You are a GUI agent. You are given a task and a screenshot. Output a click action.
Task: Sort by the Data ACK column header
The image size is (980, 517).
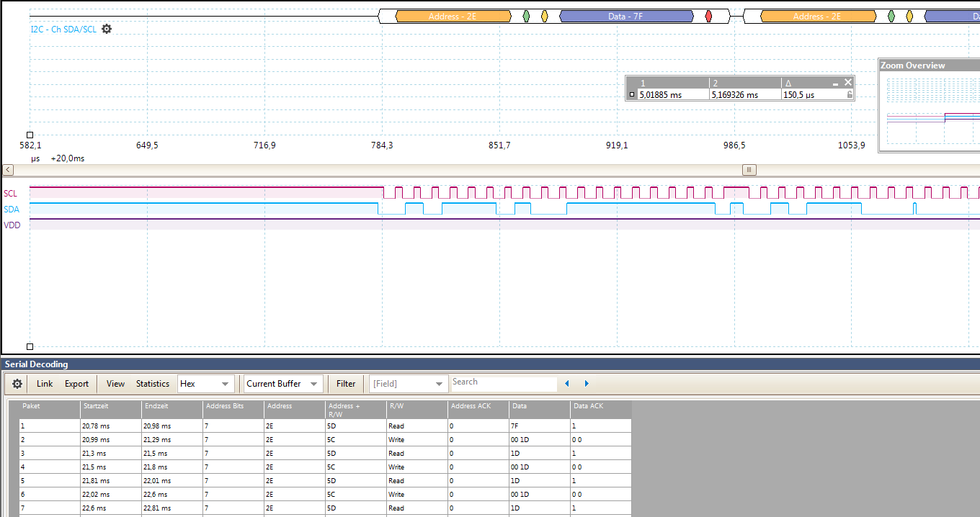coord(601,410)
